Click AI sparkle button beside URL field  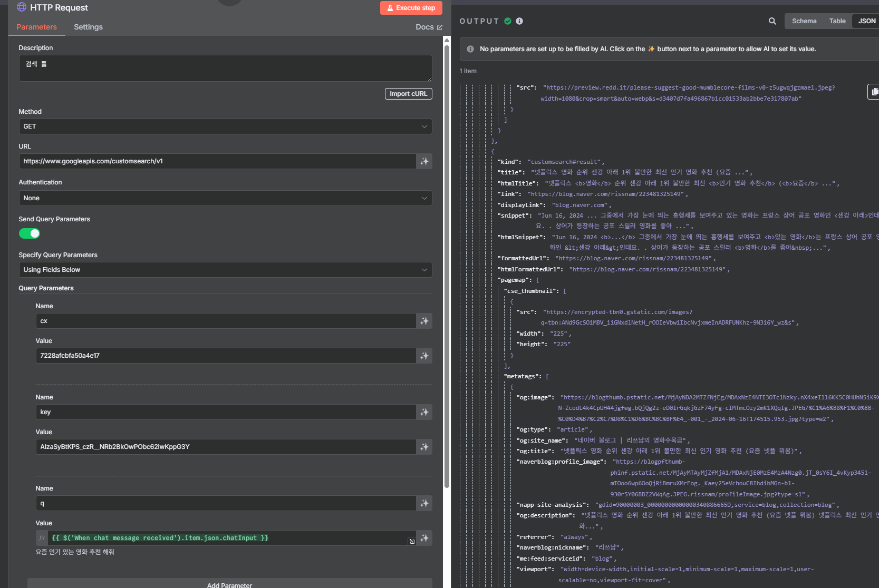[x=424, y=161]
